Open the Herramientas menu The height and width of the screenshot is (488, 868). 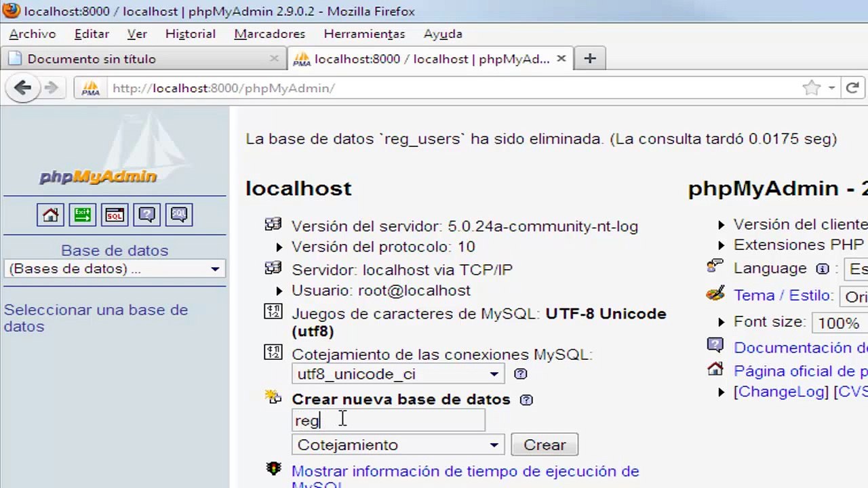(364, 34)
